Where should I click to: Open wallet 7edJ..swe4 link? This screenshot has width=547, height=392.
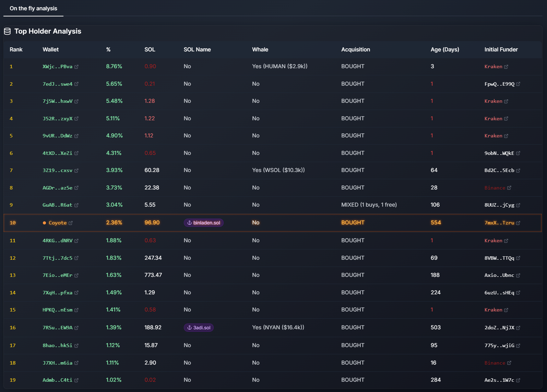57,84
